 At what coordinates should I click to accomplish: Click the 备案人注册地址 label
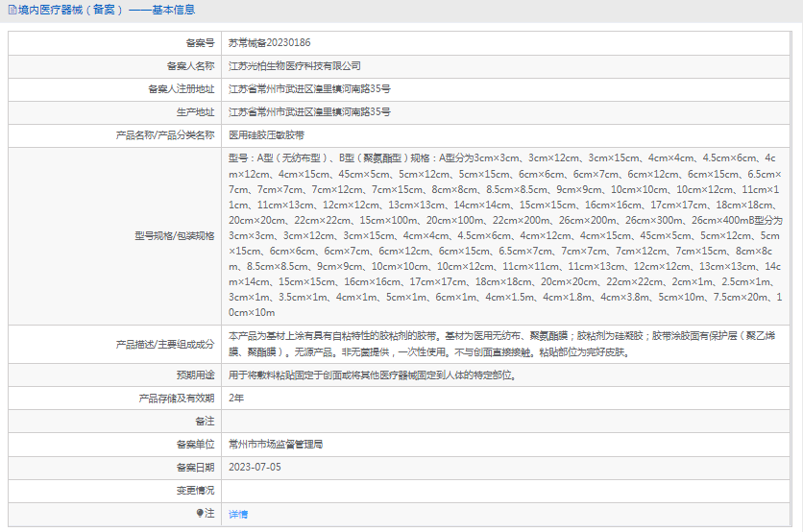tap(182, 89)
